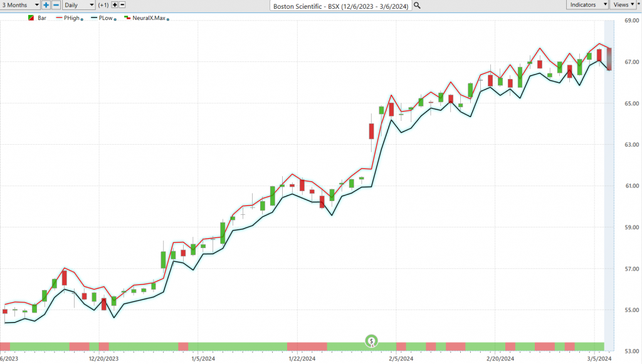
Task: Click the shaded forecast candle at chart's right edge
Action: tap(609, 60)
